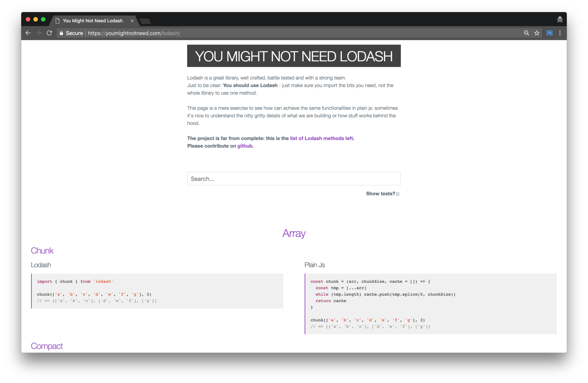The image size is (588, 383).
Task: Click the browser forward arrow
Action: point(39,33)
